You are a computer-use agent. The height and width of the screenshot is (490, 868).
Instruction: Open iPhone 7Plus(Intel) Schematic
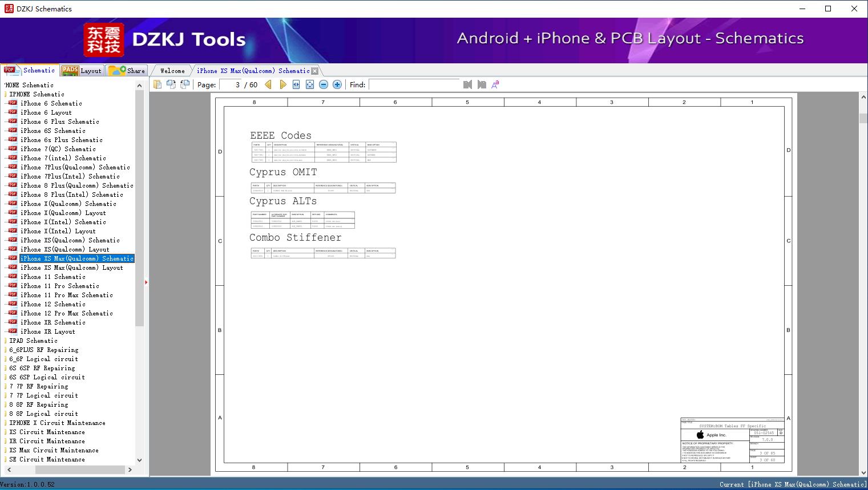pyautogui.click(x=70, y=176)
